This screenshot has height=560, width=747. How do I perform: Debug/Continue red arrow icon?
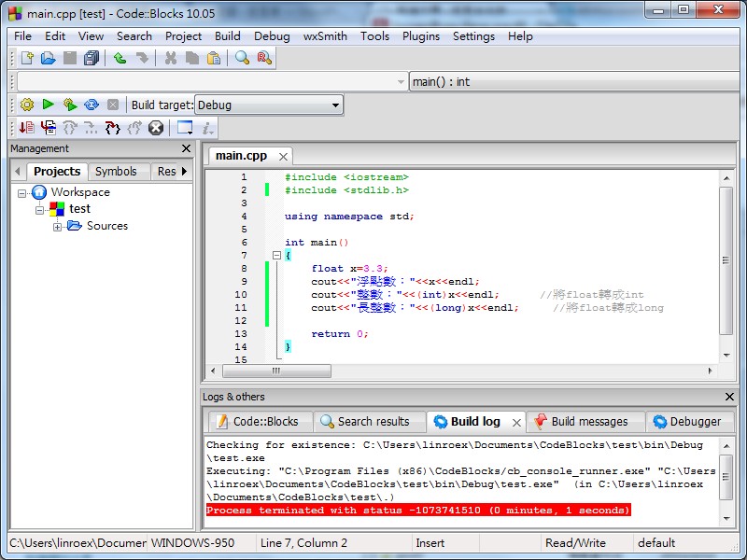point(27,128)
